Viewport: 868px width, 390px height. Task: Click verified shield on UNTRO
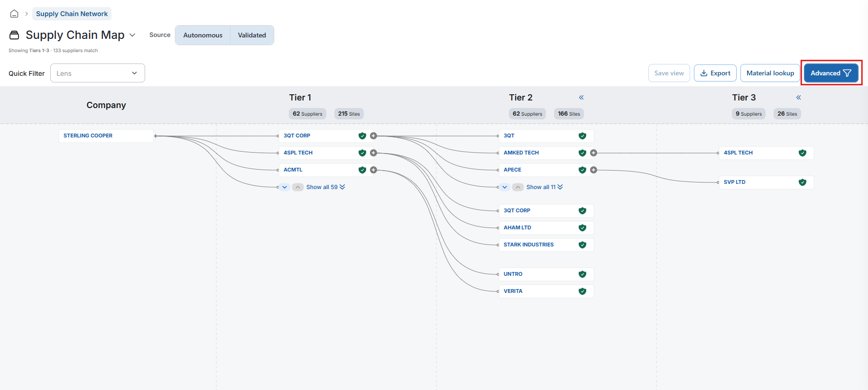click(x=582, y=274)
